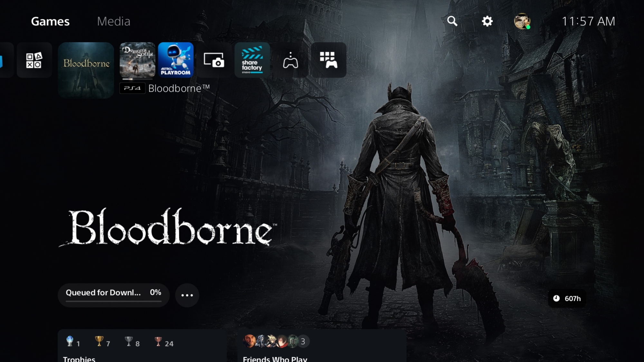Open the user profile avatar
The width and height of the screenshot is (644, 362).
(522, 22)
